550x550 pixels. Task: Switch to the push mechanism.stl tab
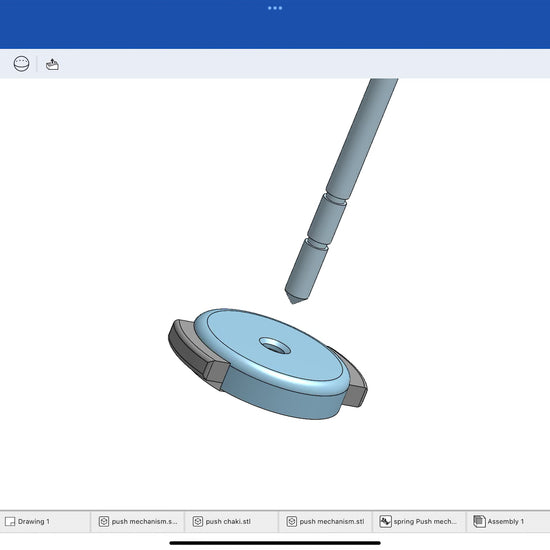(325, 522)
